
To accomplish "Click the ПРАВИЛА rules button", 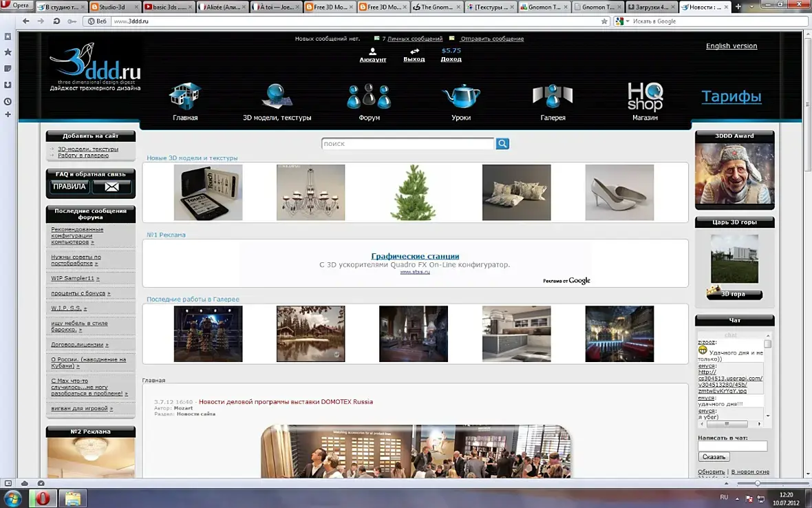I will [x=70, y=187].
